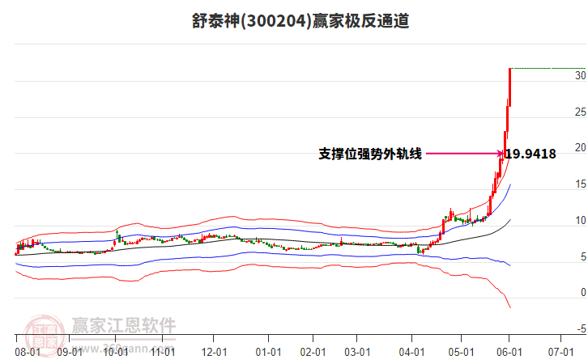Click the 10-01 date axis label

click(x=116, y=352)
